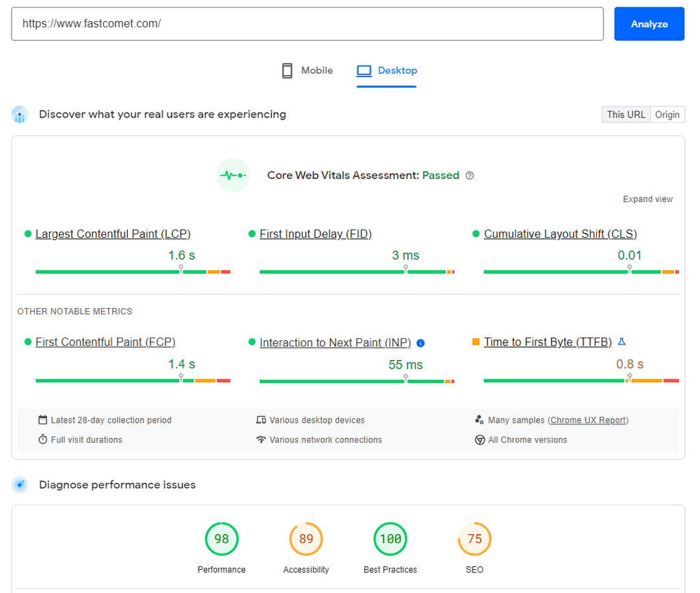This screenshot has height=593, width=700.
Task: Click the Core Web Vitals pulse icon
Action: 233,176
